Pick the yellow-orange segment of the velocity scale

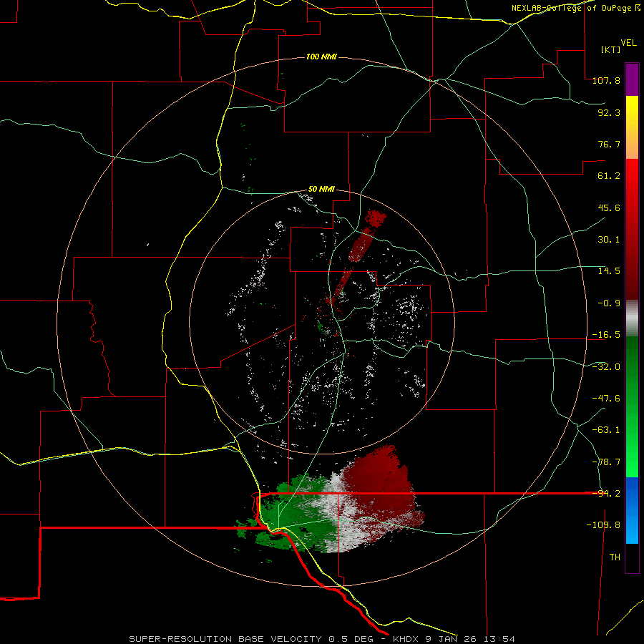[x=632, y=127]
